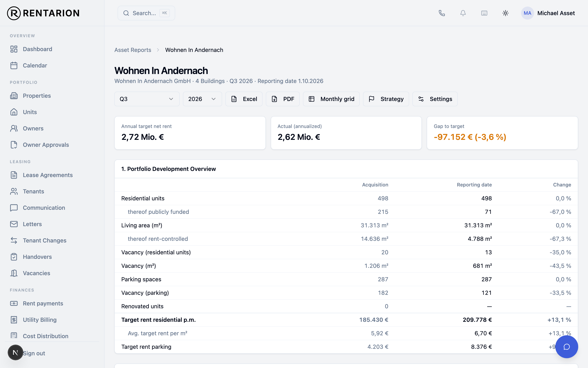
Task: Open the phone call icon
Action: (x=442, y=13)
